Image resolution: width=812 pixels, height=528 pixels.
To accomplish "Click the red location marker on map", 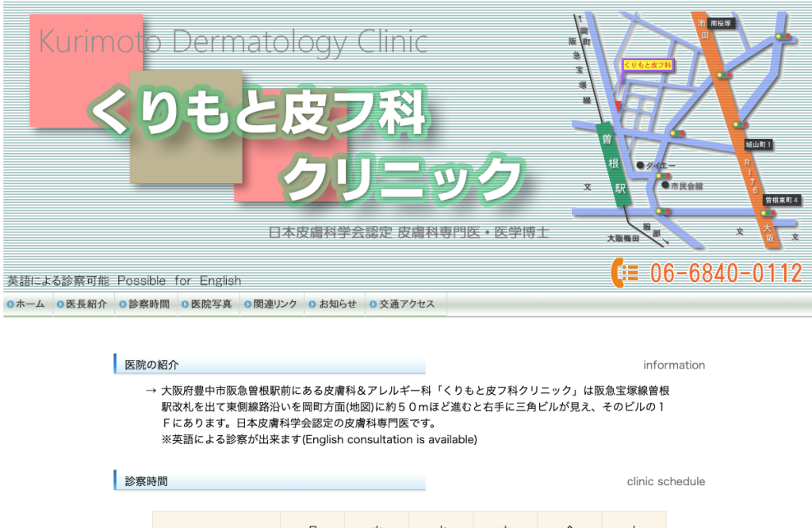I will (x=618, y=106).
